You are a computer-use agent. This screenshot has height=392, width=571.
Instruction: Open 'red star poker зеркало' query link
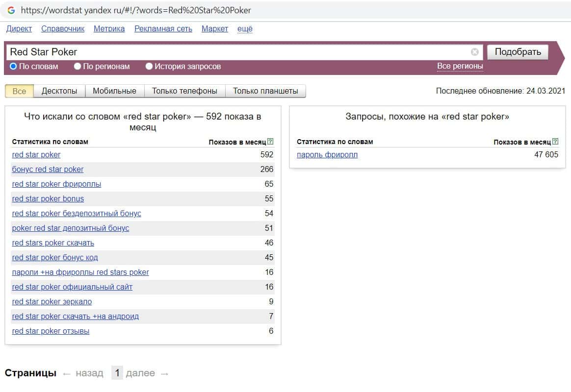tap(52, 302)
